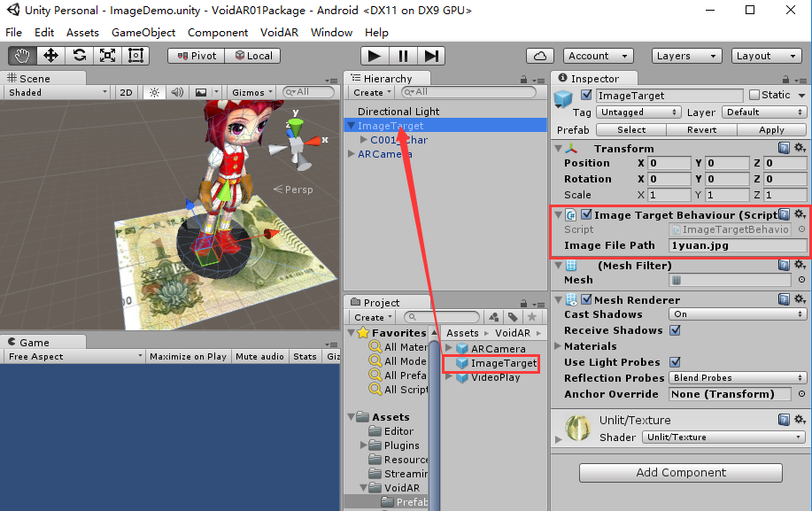Open the Shaded draw mode dropdown
The height and width of the screenshot is (511, 812).
(x=57, y=93)
